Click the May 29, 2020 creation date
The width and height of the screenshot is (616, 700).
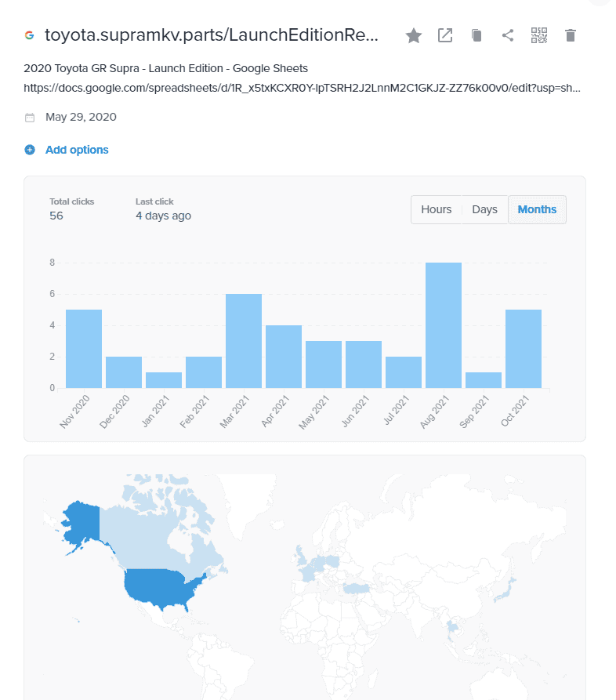click(81, 118)
